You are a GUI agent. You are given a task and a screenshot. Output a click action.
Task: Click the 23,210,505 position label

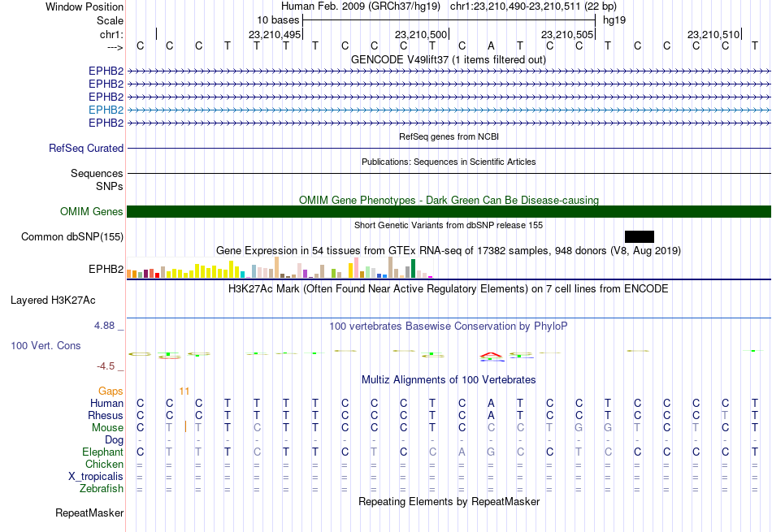click(567, 34)
